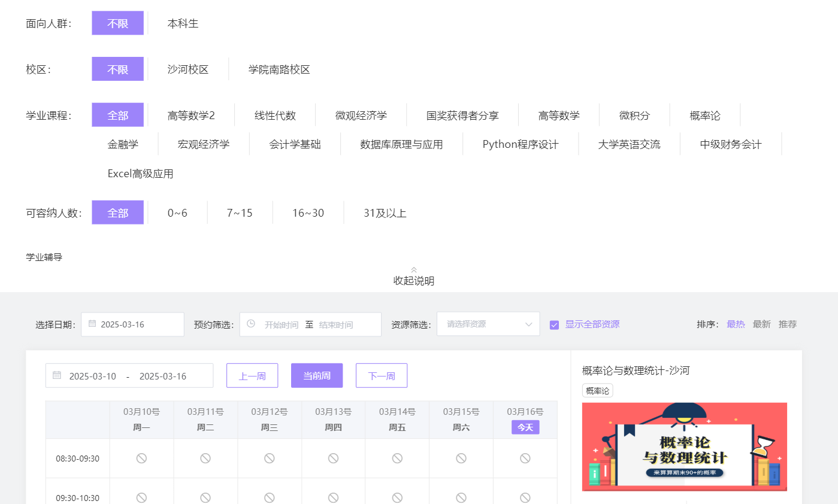
Task: Click unavailable slot icon for 周一 08:30-09:30
Action: (141, 459)
